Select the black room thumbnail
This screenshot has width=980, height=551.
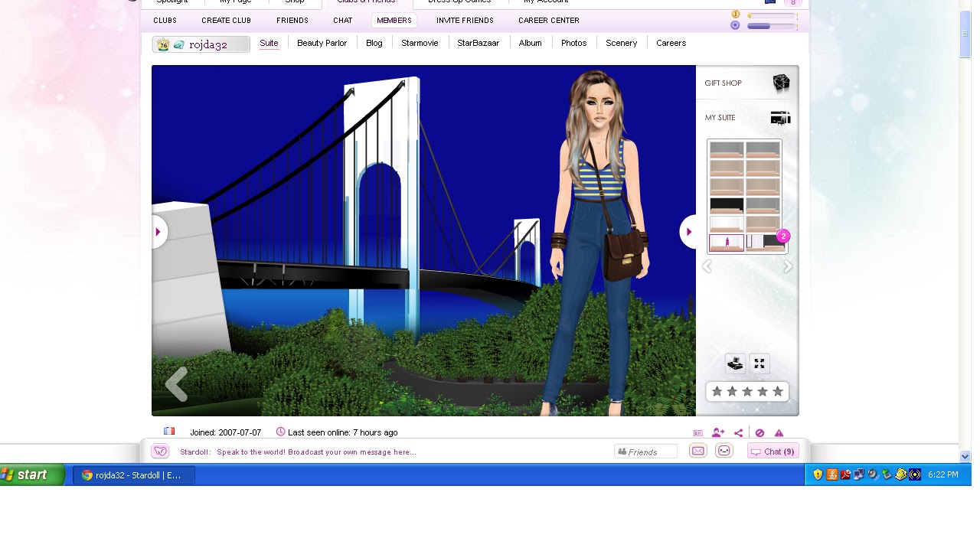pyautogui.click(x=726, y=206)
